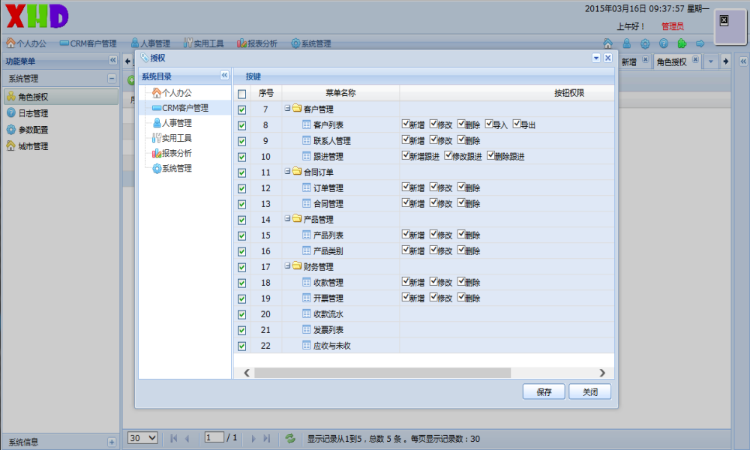Uncheck 删除 permission for 开票管理
The image size is (750, 450).
pyautogui.click(x=461, y=297)
